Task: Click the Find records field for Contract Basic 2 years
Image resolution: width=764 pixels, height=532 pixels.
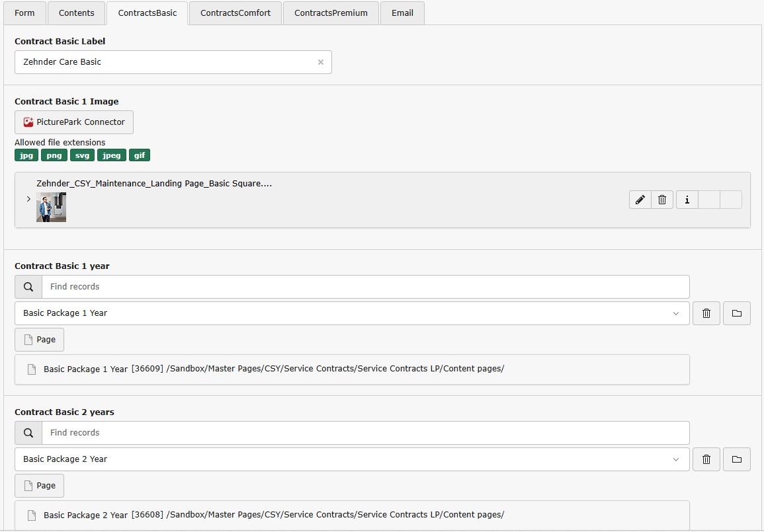Action: (365, 433)
